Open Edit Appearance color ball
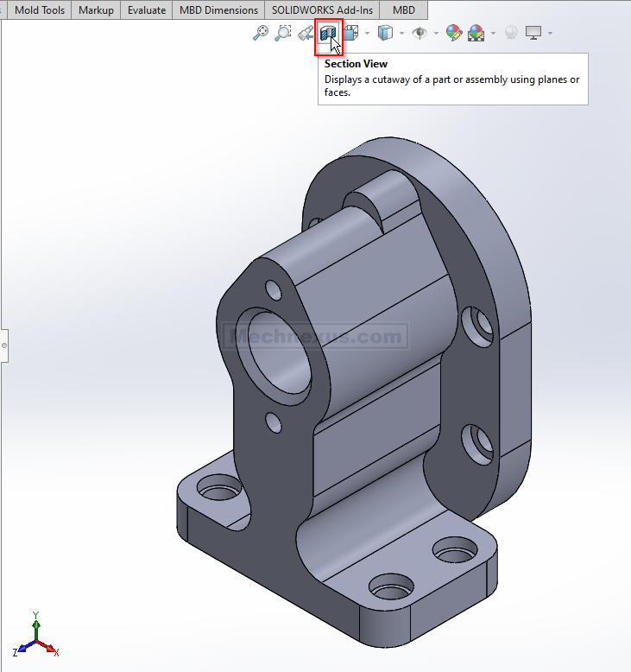The width and height of the screenshot is (631, 672). (x=454, y=33)
